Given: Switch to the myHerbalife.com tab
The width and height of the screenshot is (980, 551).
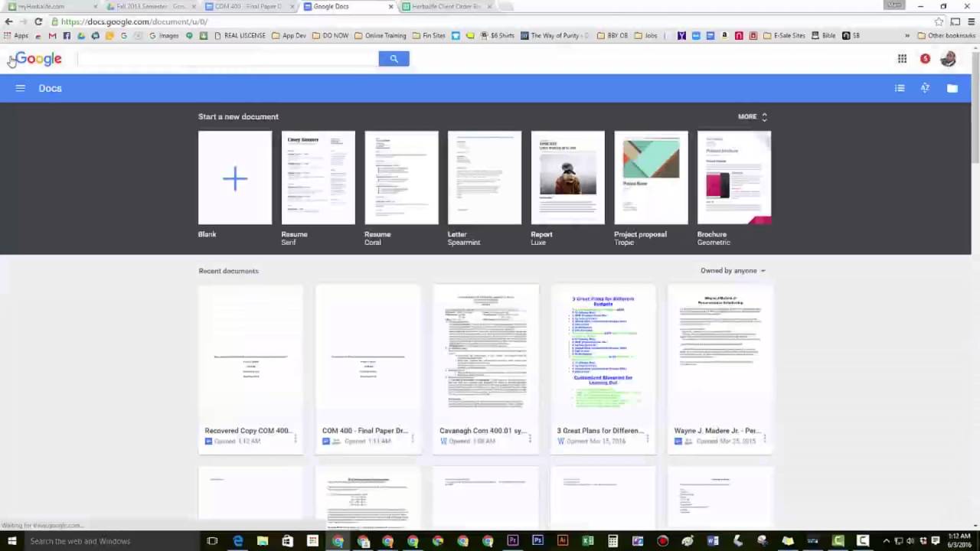Looking at the screenshot, I should (51, 6).
